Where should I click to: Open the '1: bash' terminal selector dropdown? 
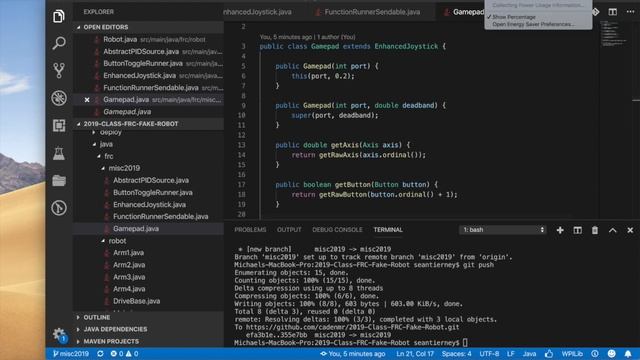(x=503, y=230)
